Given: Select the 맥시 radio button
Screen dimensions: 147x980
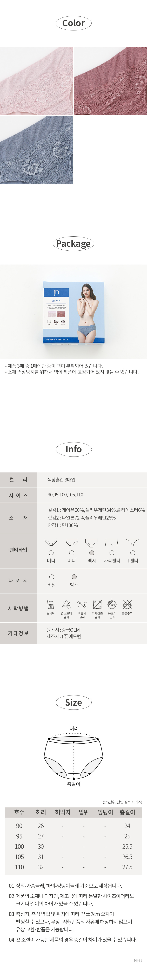Looking at the screenshot, I should (x=92, y=553).
